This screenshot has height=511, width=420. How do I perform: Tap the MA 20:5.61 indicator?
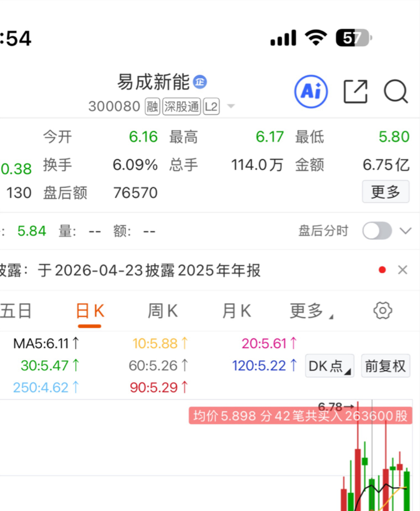click(x=269, y=343)
